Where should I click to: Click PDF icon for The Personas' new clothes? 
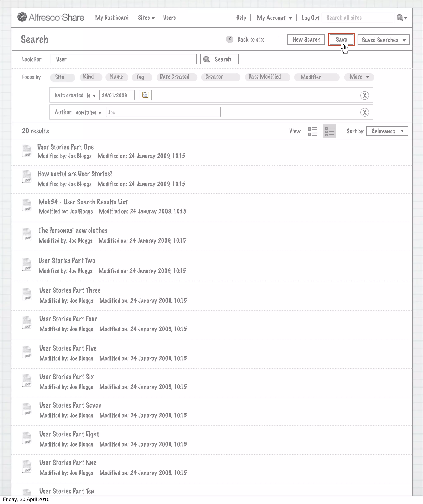click(x=27, y=234)
